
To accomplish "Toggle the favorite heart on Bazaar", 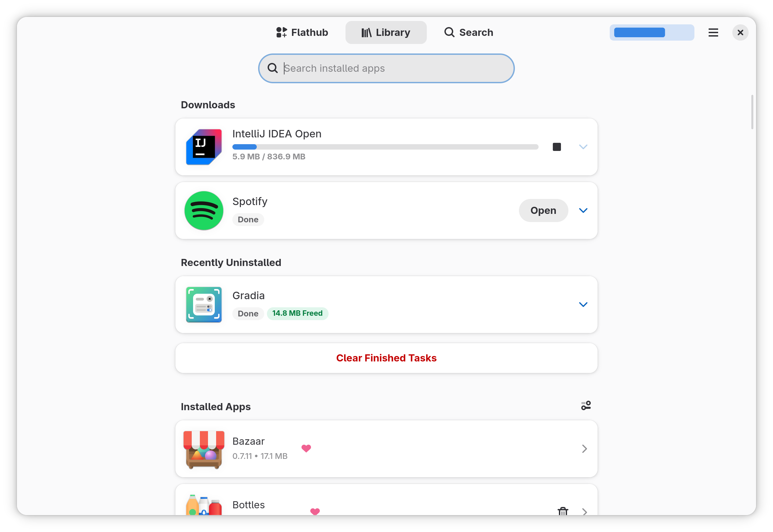I will pos(306,448).
